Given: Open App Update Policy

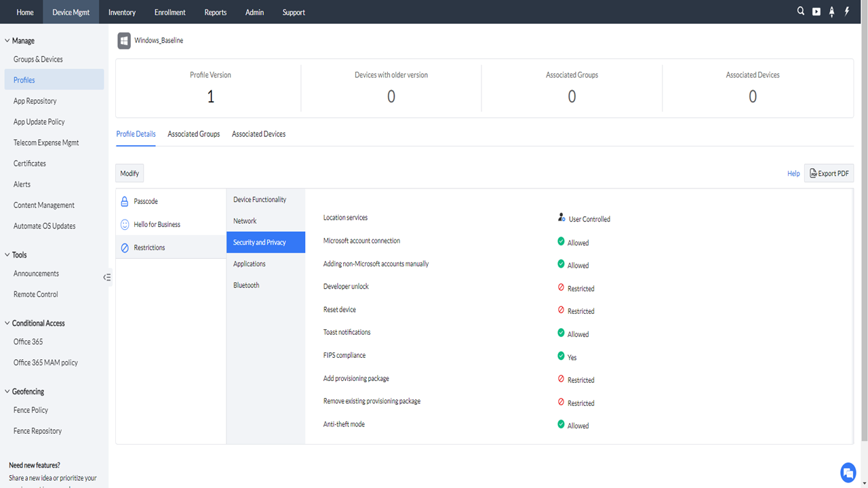Looking at the screenshot, I should (x=39, y=122).
